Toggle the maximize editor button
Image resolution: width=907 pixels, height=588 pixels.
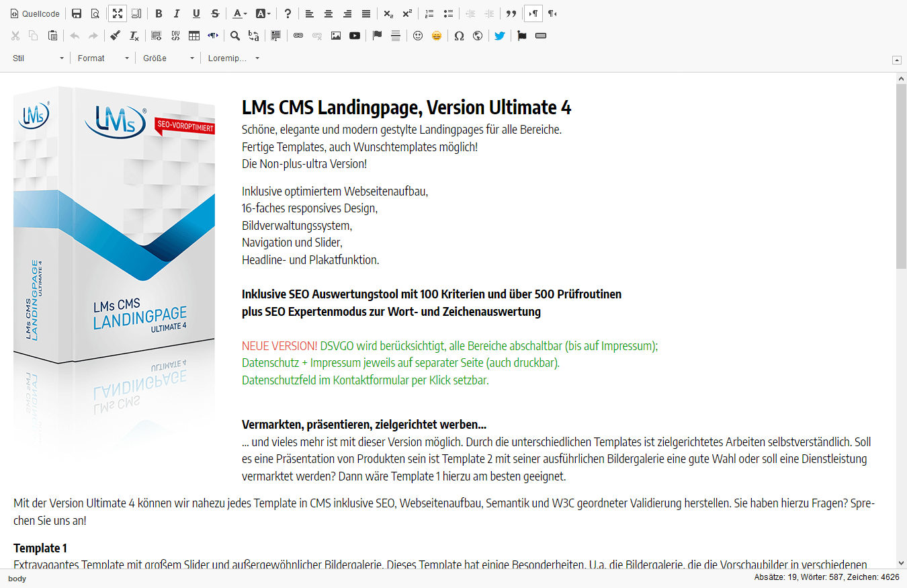pyautogui.click(x=118, y=13)
